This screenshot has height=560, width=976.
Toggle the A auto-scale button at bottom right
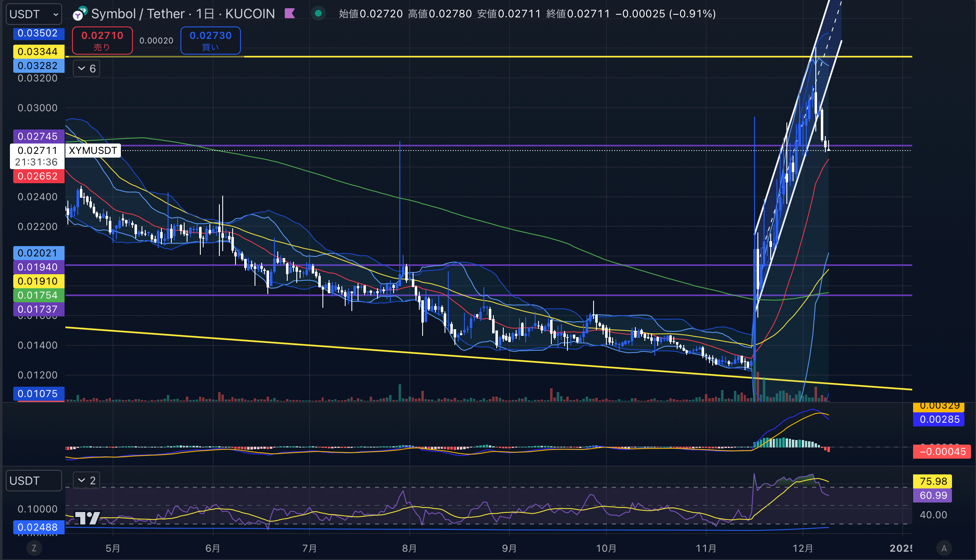[944, 548]
